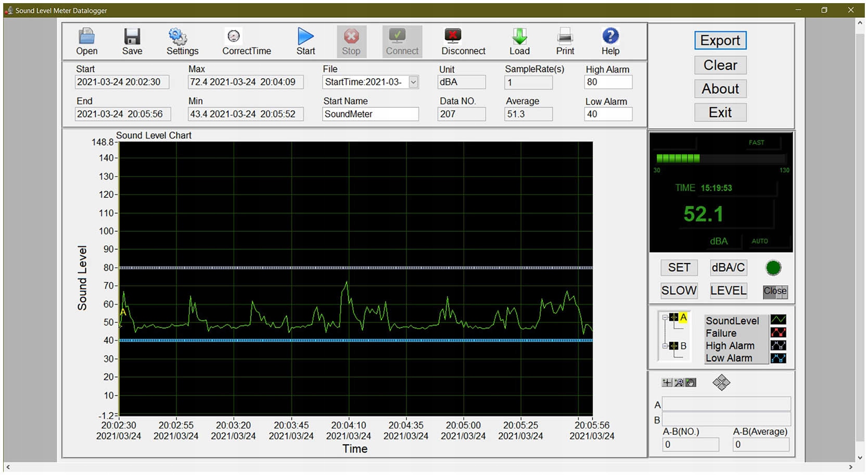Toggle the Close switch button

(775, 291)
